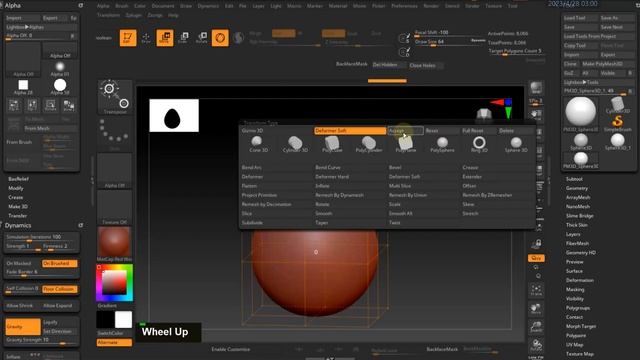Pick the Sphere 3D primitive
Image resolution: width=640 pixels, height=360 pixels.
click(x=516, y=144)
